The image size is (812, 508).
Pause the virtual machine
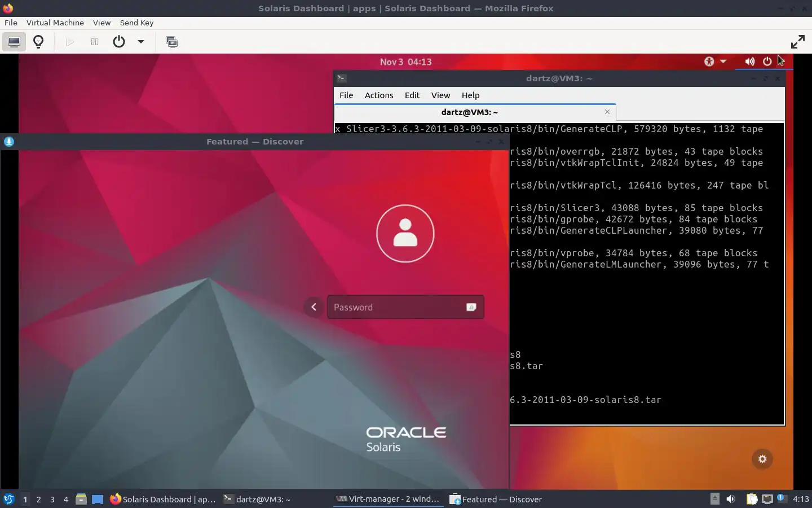(x=95, y=42)
